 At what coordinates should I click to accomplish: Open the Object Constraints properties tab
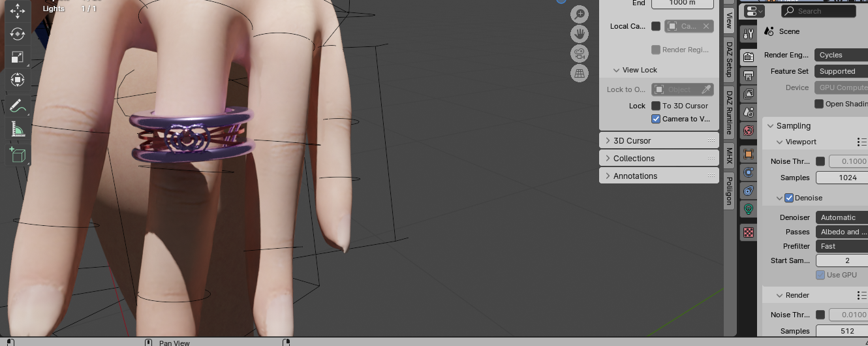point(749,191)
